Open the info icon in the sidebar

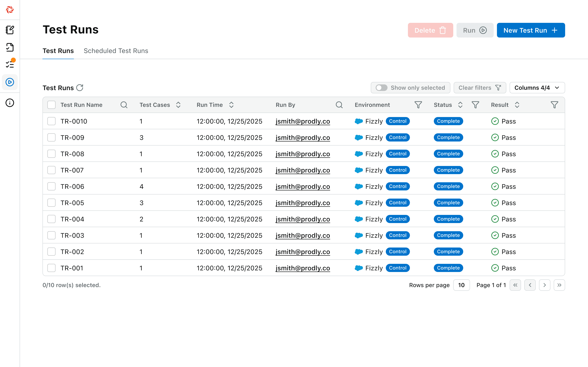tap(10, 103)
